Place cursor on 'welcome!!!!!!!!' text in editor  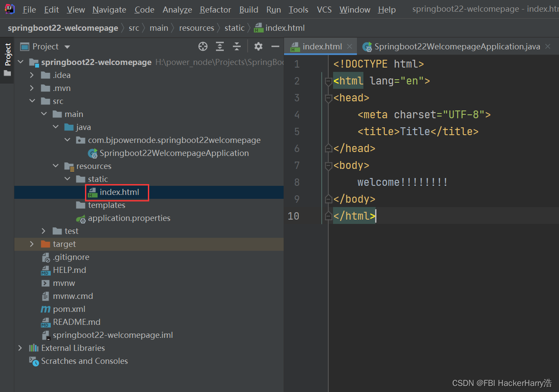pyautogui.click(x=403, y=182)
